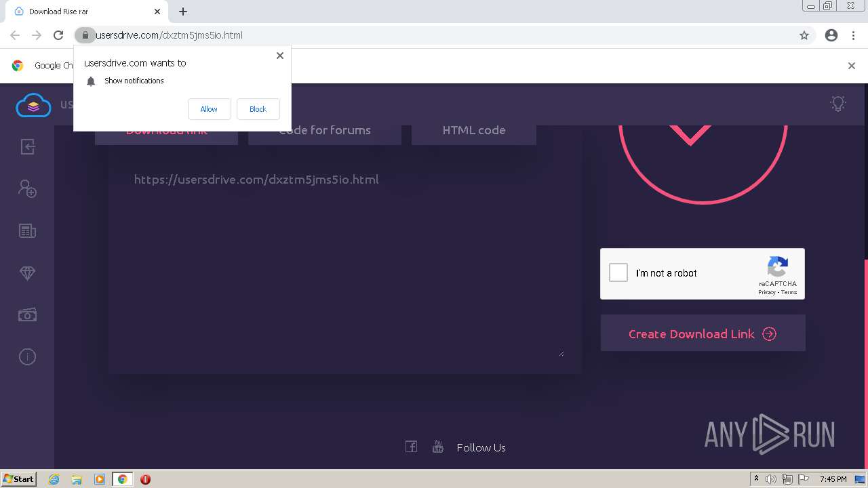The height and width of the screenshot is (488, 868).
Task: Open reCAPTCHA Terms link
Action: (x=789, y=292)
